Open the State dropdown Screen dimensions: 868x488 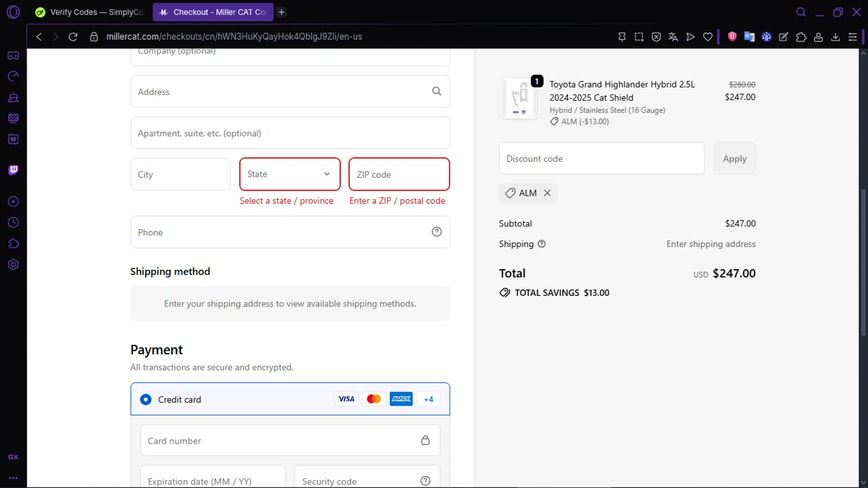coord(290,174)
